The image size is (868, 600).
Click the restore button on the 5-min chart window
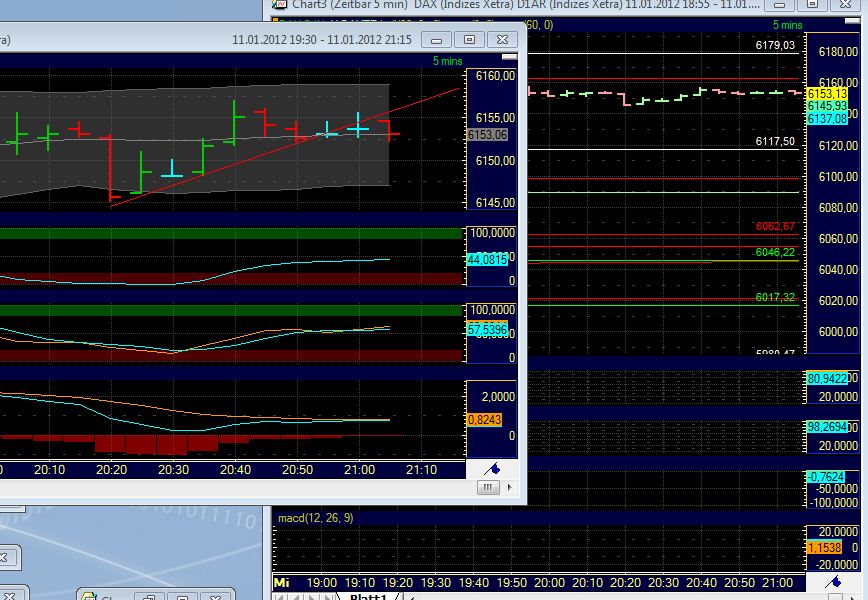(x=468, y=40)
